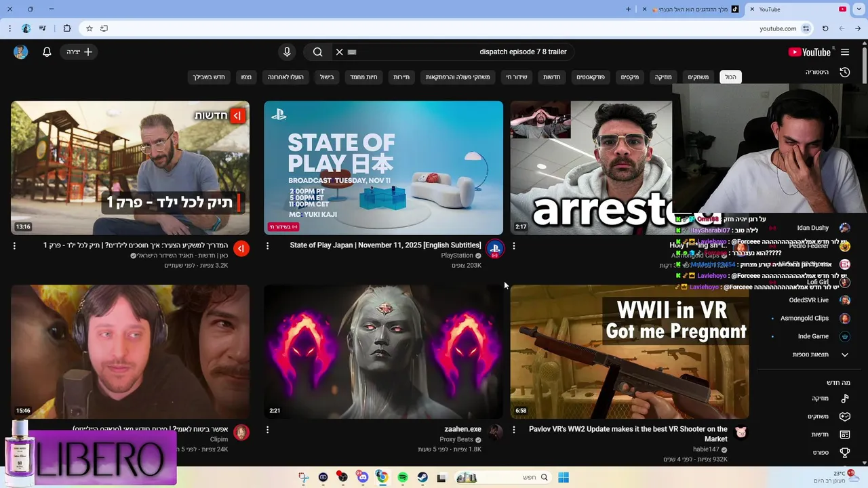
Task: Select the משחקים (Gaming) filter chip
Action: pos(698,77)
